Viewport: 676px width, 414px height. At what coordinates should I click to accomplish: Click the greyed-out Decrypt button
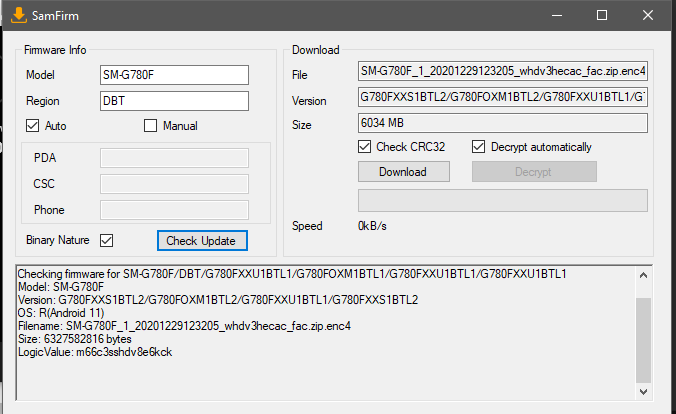point(534,172)
